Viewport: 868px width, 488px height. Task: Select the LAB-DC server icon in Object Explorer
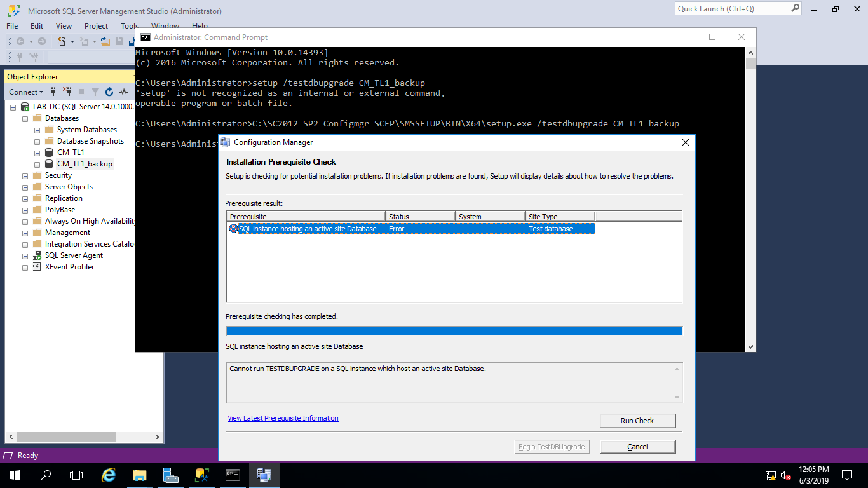point(25,107)
